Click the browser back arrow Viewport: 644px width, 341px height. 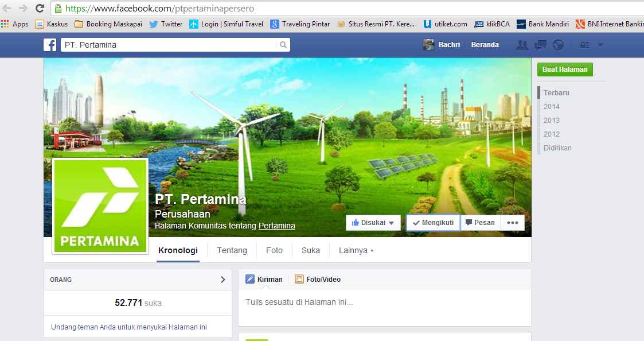click(6, 8)
